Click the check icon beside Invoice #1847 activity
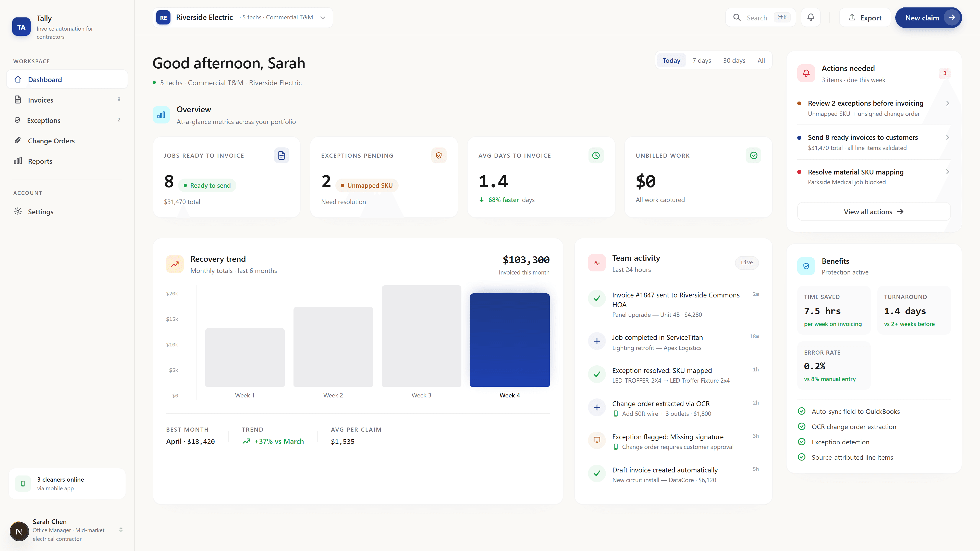The image size is (980, 551). 597,298
